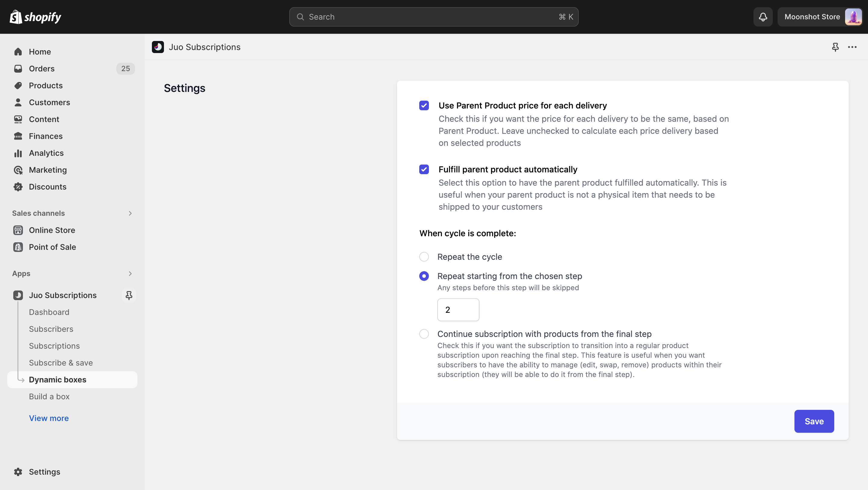The width and height of the screenshot is (868, 490).
Task: Click the Sales channels heading
Action: click(x=38, y=213)
